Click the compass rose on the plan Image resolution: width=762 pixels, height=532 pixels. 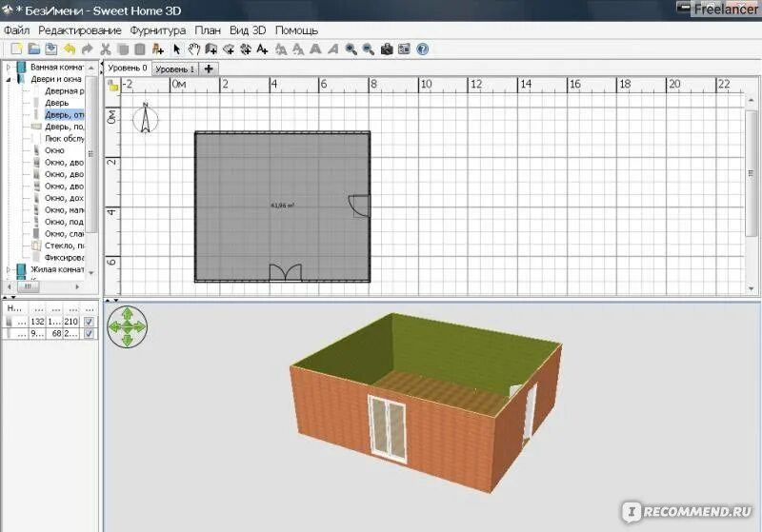coord(146,118)
